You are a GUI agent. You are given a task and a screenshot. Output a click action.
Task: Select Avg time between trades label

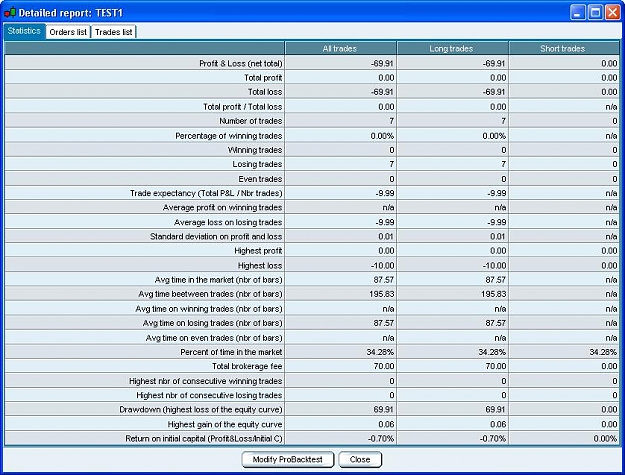(210, 294)
